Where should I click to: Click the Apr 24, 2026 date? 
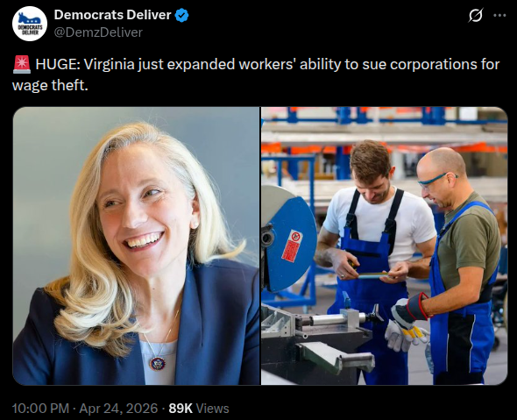pyautogui.click(x=118, y=409)
